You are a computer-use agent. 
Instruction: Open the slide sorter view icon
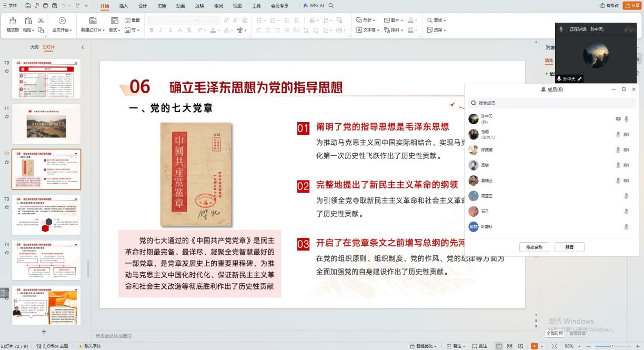[510, 346]
